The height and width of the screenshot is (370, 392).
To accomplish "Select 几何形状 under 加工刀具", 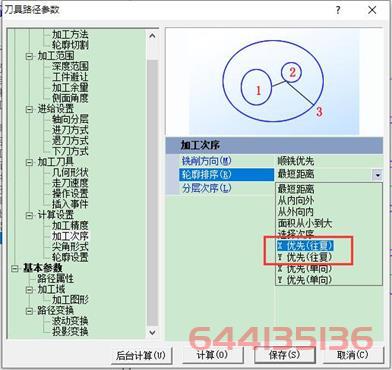I will point(70,173).
